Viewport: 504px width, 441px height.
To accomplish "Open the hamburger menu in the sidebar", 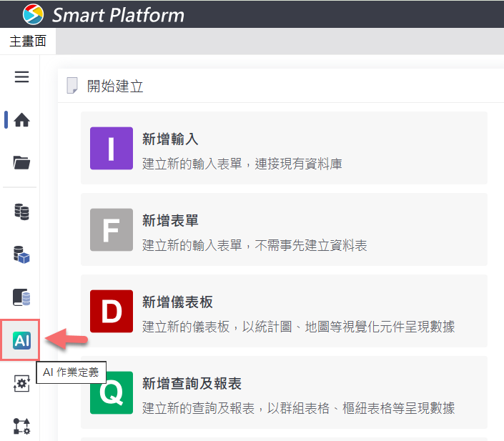I will (21, 76).
